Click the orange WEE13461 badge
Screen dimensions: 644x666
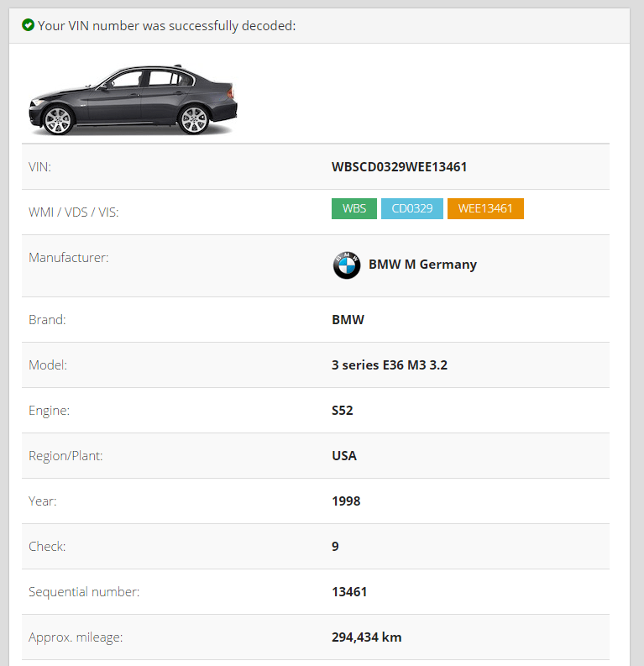(485, 208)
